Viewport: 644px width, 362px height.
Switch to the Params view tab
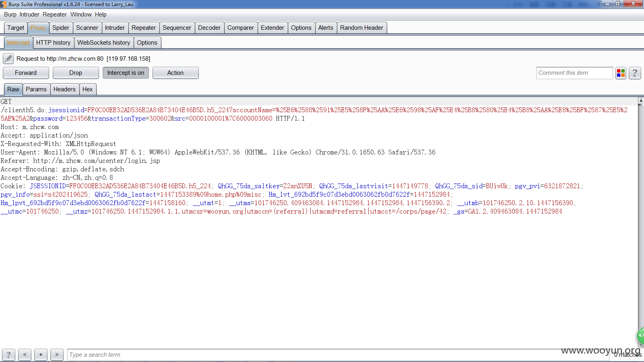coord(36,89)
